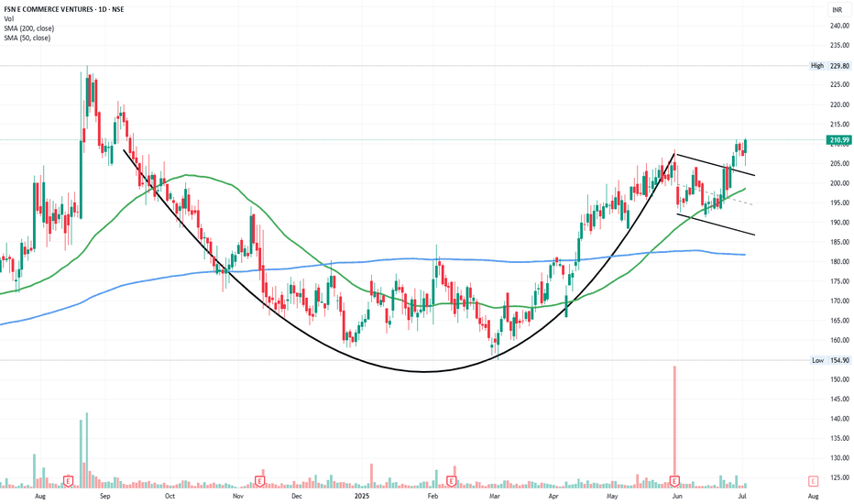Click the 225.00 price axis label
Screen dimensions: 854x504
pyautogui.click(x=839, y=84)
